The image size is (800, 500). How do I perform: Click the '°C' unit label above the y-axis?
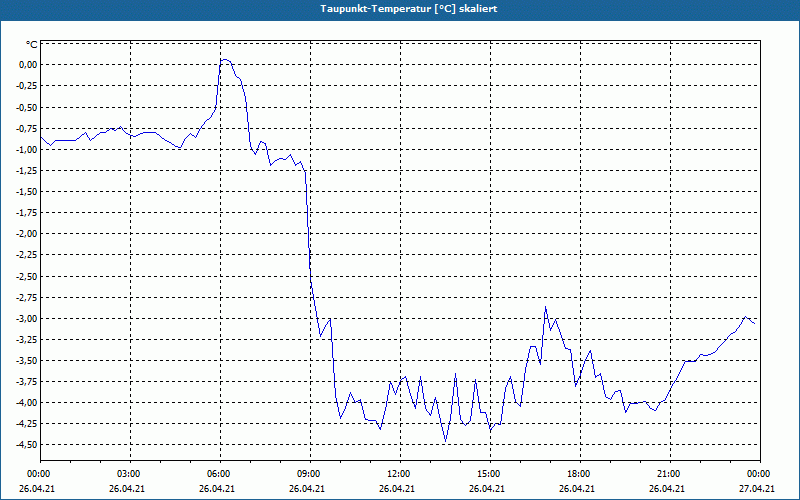pos(32,45)
